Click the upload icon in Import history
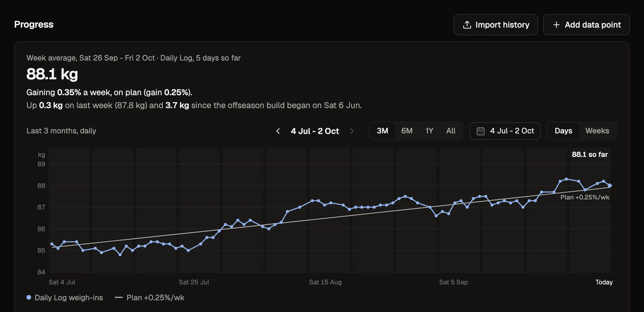 click(467, 25)
